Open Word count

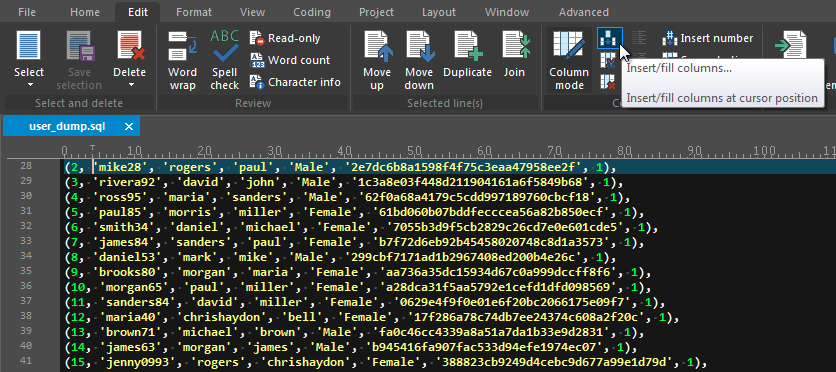(x=290, y=60)
